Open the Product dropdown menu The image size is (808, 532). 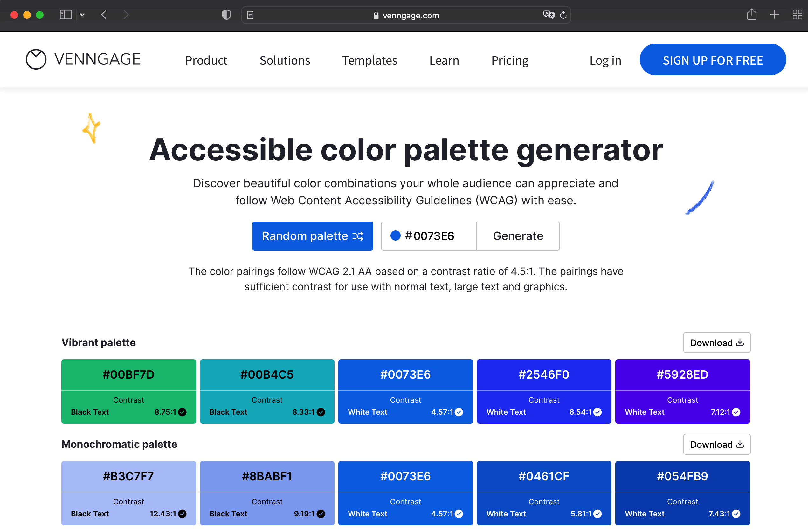207,59
